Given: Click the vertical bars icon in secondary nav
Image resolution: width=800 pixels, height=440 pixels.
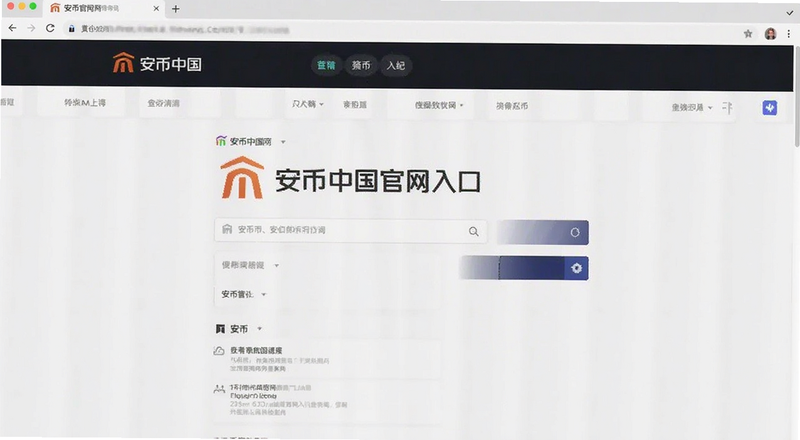Looking at the screenshot, I should tap(728, 108).
